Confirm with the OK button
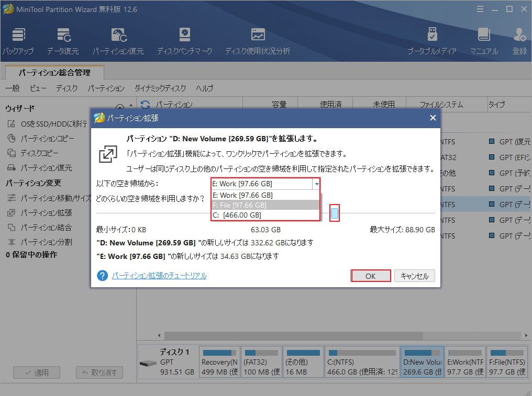 (x=371, y=276)
